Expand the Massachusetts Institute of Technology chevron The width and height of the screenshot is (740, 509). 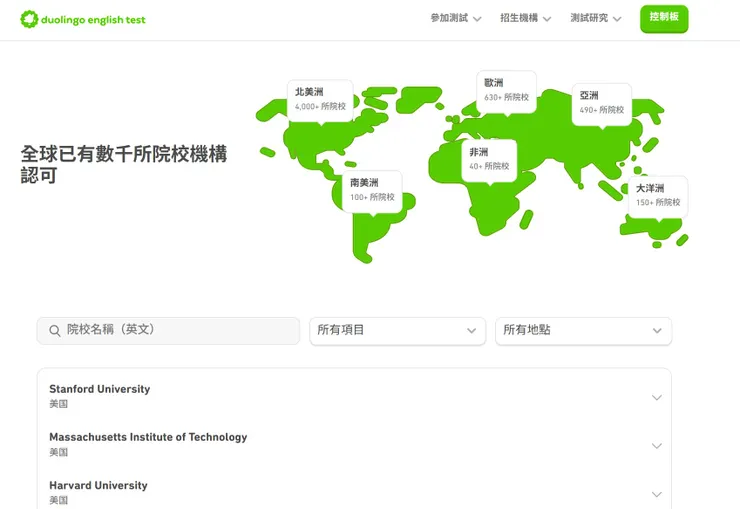[x=656, y=446]
